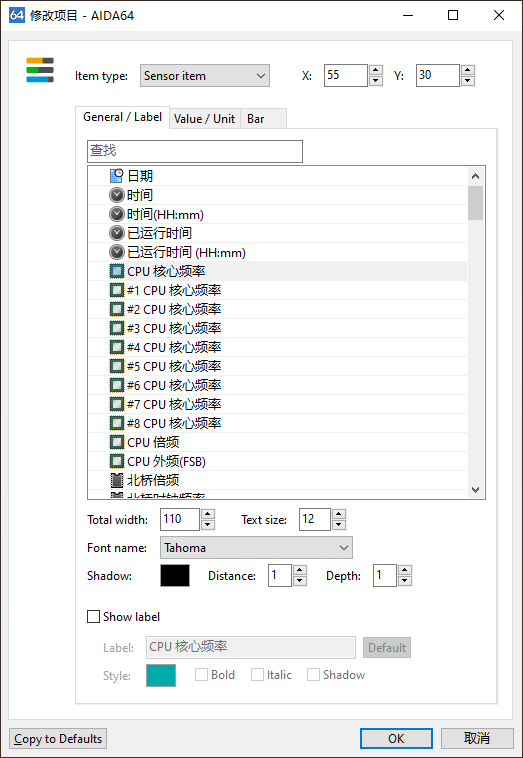Select the memory chip icon for 北桥倍频
This screenshot has height=758, width=523.
pos(116,480)
